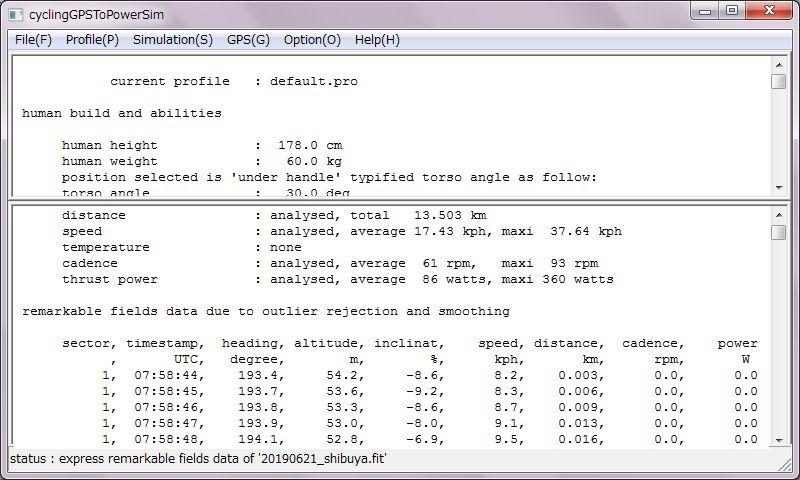Click the profile pane scroll-up arrow
Image resolution: width=800 pixels, height=480 pixels.
779,65
